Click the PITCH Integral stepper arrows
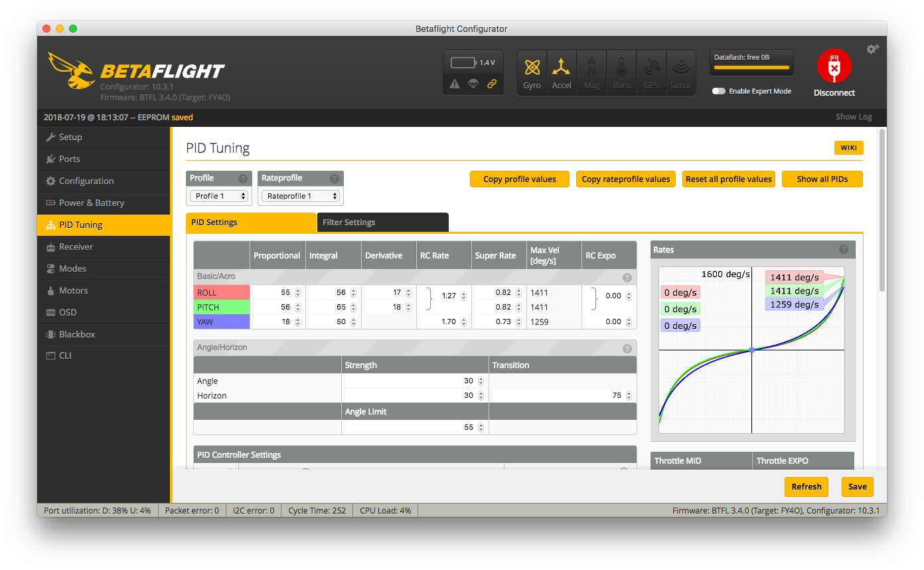 [x=353, y=308]
